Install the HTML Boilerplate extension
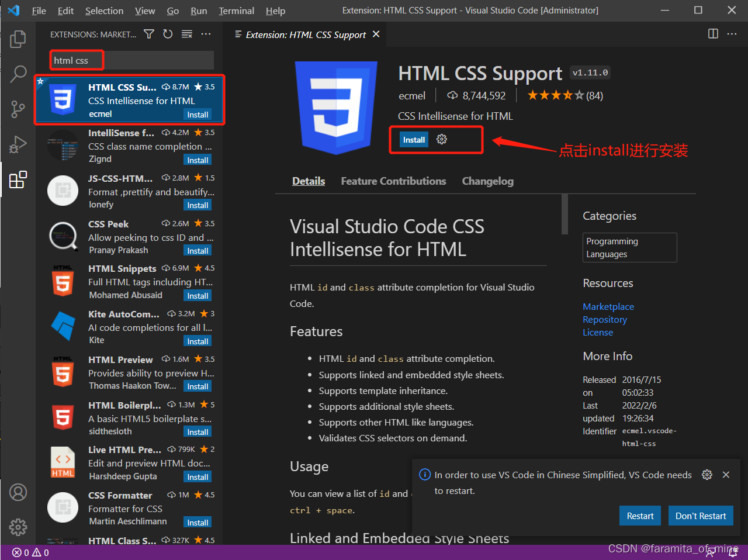 [x=198, y=432]
